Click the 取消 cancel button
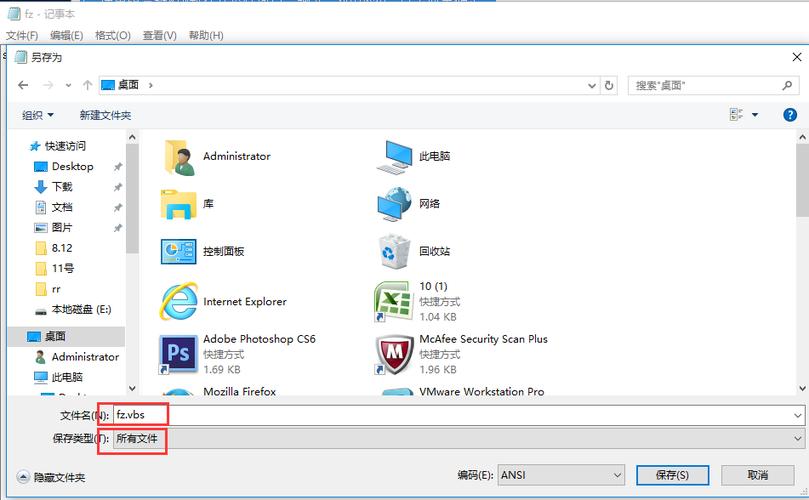The width and height of the screenshot is (809, 500). pyautogui.click(x=757, y=475)
